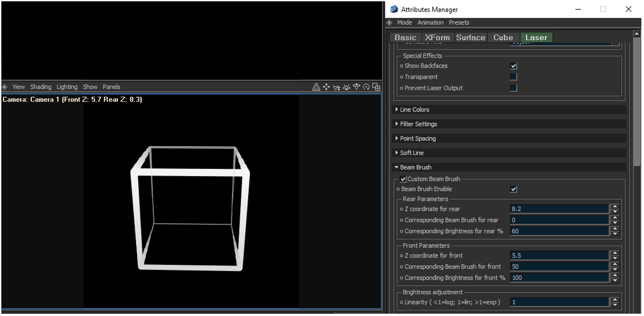The width and height of the screenshot is (644, 316).
Task: Open the Shading menu in viewport
Action: [41, 87]
